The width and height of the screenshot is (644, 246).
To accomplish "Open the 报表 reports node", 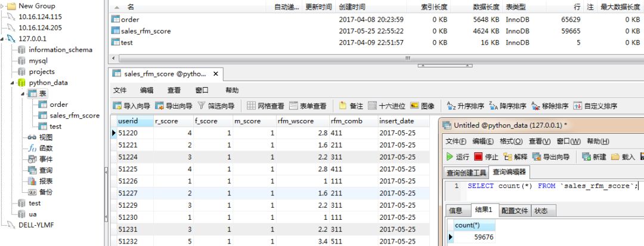I will [45, 182].
